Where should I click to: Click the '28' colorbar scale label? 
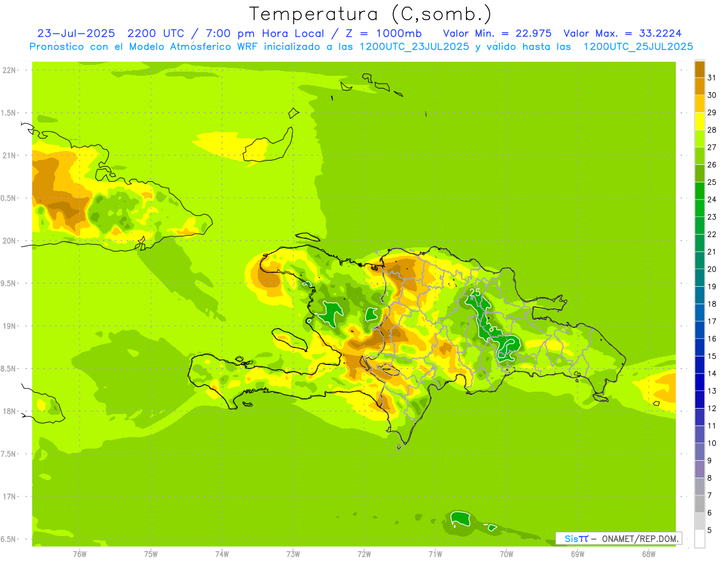712,130
